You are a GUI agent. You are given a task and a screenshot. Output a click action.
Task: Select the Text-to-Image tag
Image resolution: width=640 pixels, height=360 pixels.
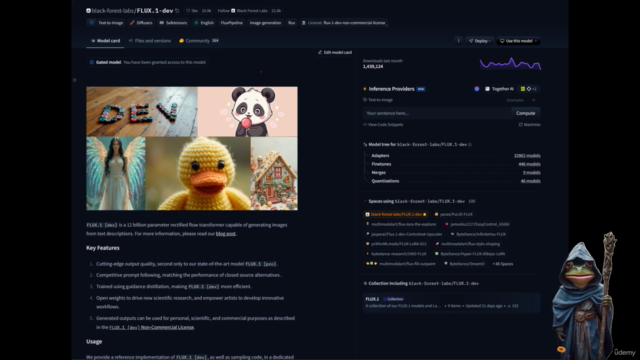pos(106,23)
